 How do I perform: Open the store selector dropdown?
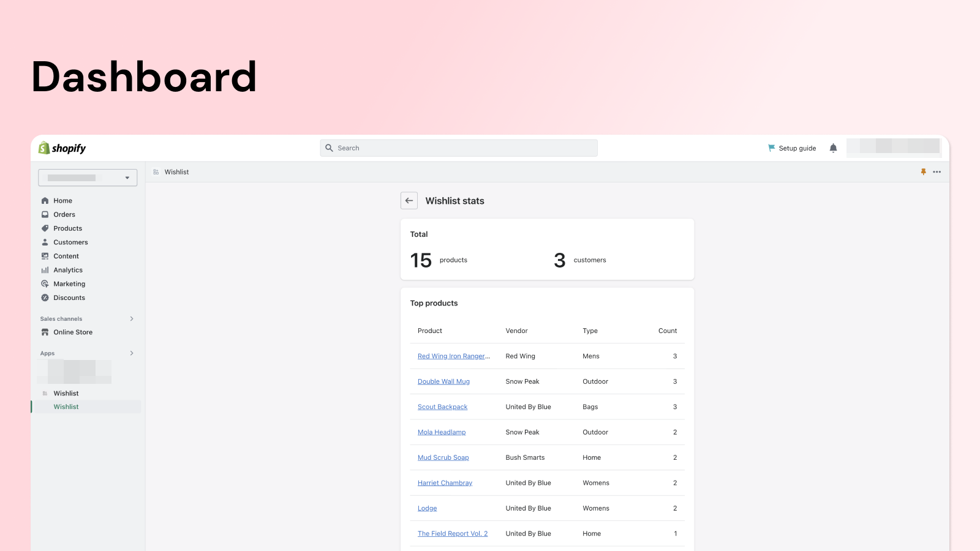pyautogui.click(x=87, y=178)
